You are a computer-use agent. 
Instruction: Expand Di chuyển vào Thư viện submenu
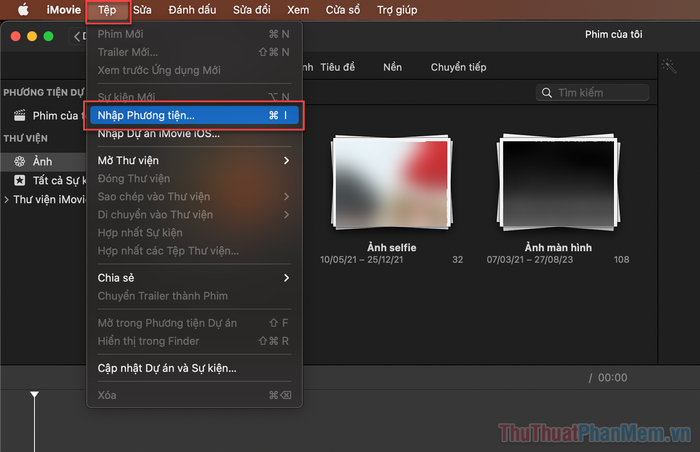(x=194, y=215)
